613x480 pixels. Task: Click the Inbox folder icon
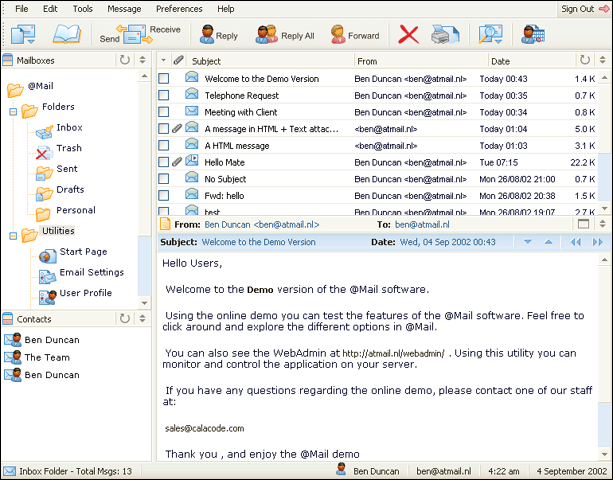[44, 132]
